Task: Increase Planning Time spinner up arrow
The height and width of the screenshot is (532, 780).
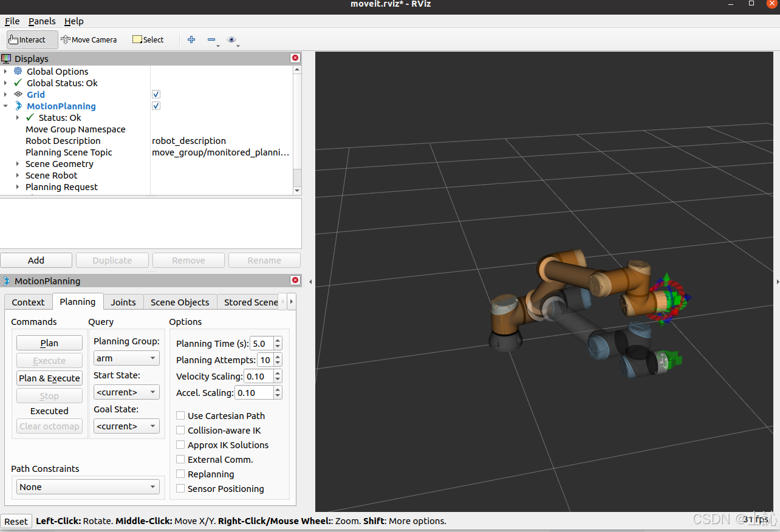Action: 278,340
